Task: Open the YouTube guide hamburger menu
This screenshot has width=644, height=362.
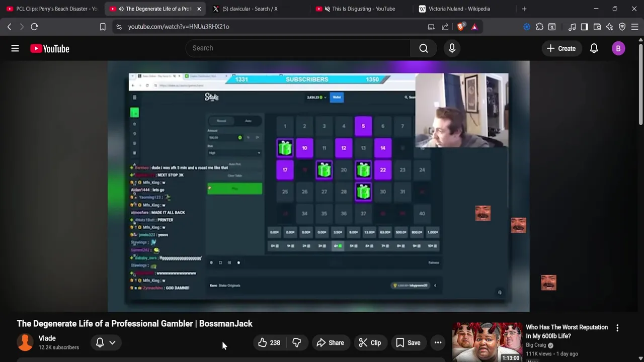Action: click(x=15, y=48)
